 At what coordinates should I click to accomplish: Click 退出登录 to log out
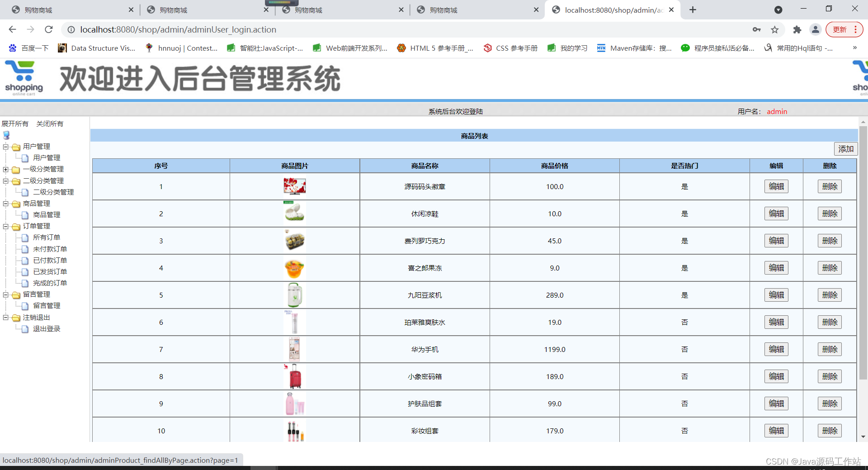47,329
